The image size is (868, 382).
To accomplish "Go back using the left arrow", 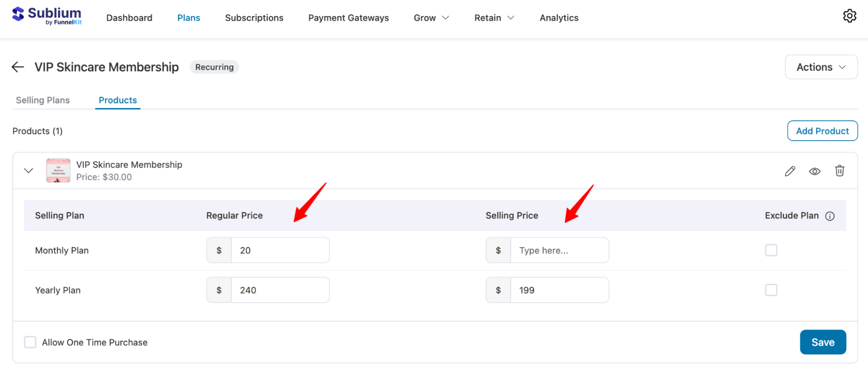I will click(18, 67).
